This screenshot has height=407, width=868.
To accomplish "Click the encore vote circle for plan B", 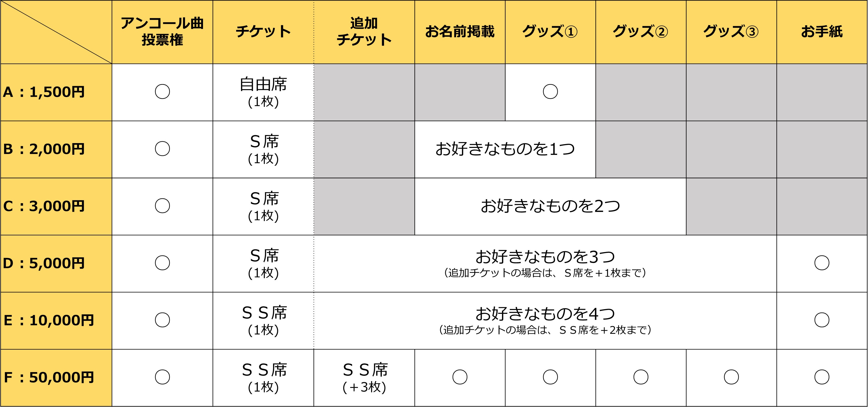I will pos(162,149).
